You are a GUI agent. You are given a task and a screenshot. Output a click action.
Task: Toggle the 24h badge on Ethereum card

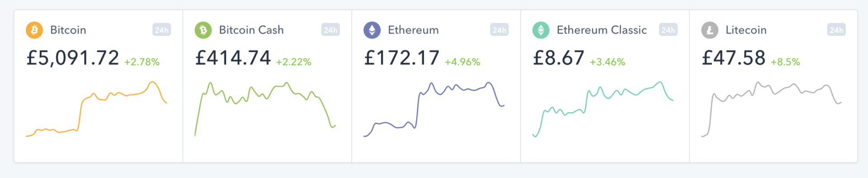(x=499, y=30)
